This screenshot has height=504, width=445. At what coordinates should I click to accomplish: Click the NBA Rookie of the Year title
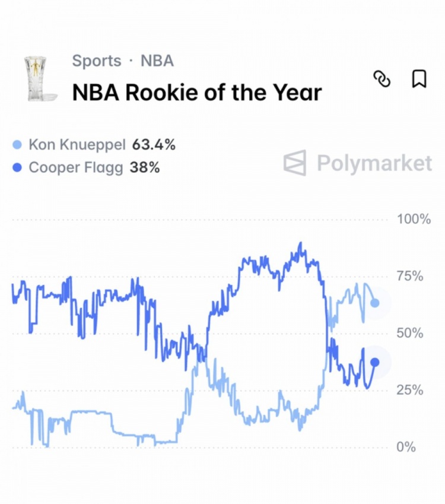[196, 93]
